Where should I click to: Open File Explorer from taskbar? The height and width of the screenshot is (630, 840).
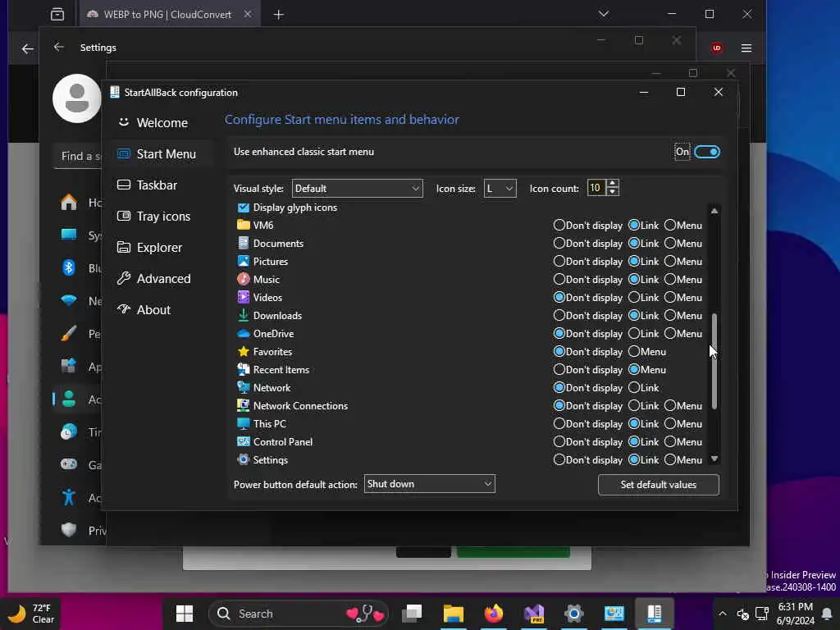click(x=453, y=614)
